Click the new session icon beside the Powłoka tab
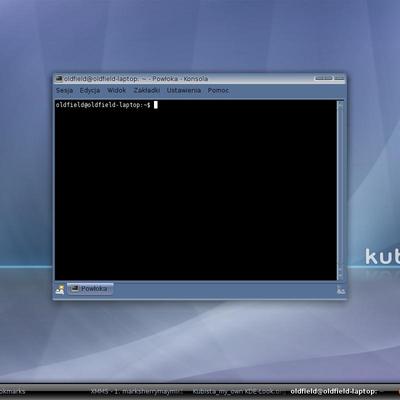Viewport: 400px width, 400px height. [x=60, y=289]
